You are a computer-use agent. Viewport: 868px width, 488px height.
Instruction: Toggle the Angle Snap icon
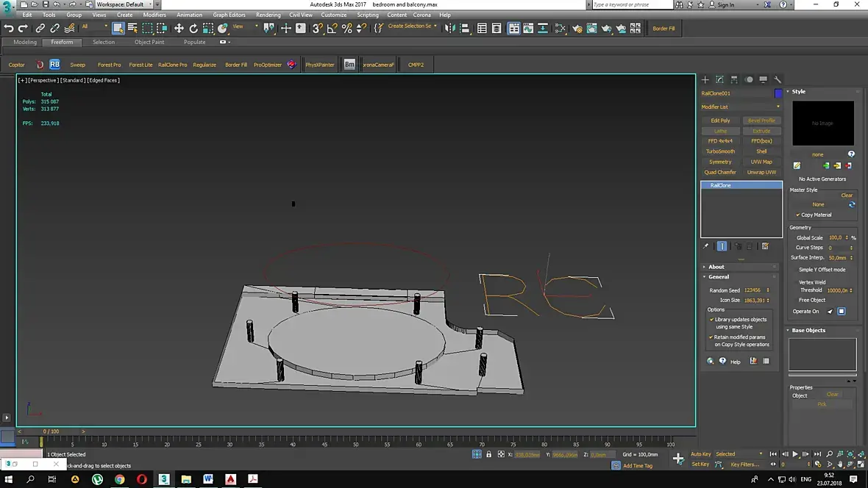pyautogui.click(x=332, y=28)
